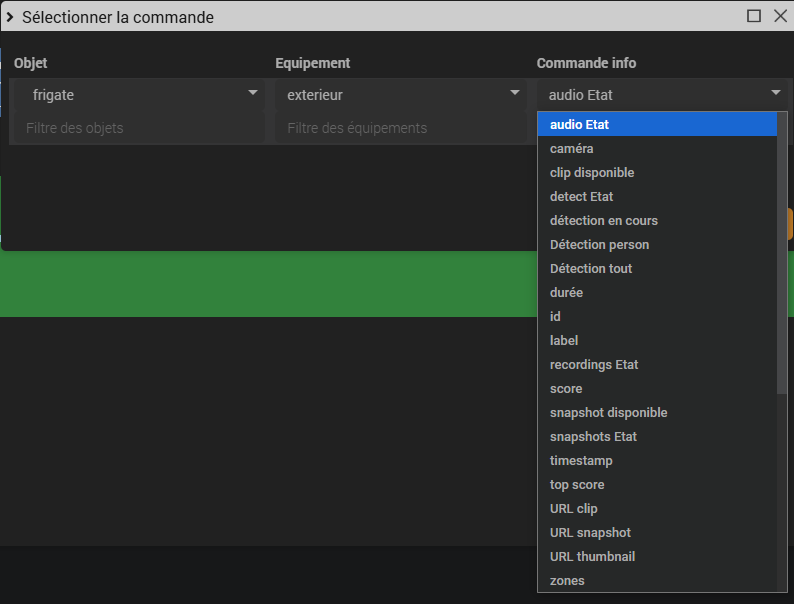Maximize the Sélectionner la commande dialog
The height and width of the screenshot is (604, 794).
[x=753, y=16]
